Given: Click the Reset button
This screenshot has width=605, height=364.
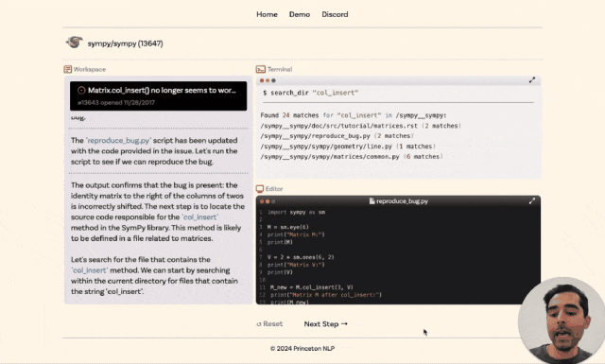Looking at the screenshot, I should 269,324.
